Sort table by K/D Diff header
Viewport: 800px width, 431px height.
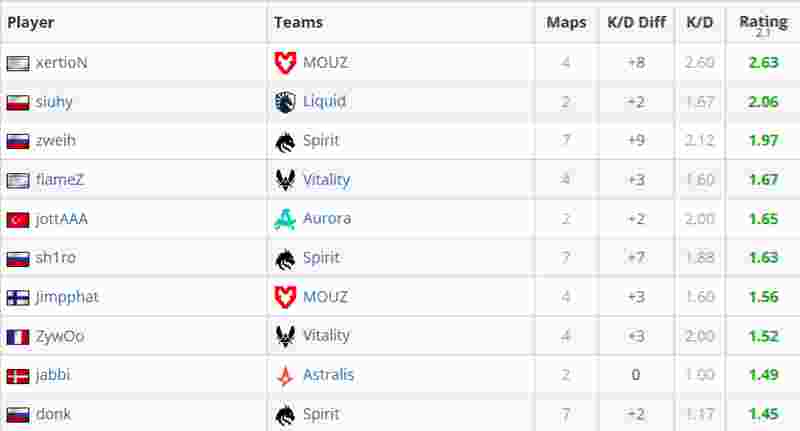[x=636, y=22]
